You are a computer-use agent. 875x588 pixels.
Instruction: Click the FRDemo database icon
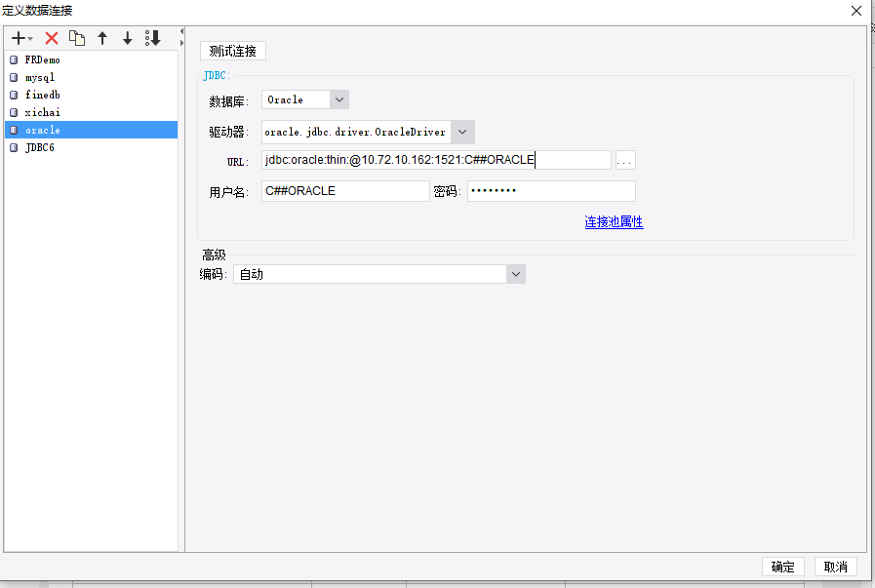pyautogui.click(x=14, y=59)
